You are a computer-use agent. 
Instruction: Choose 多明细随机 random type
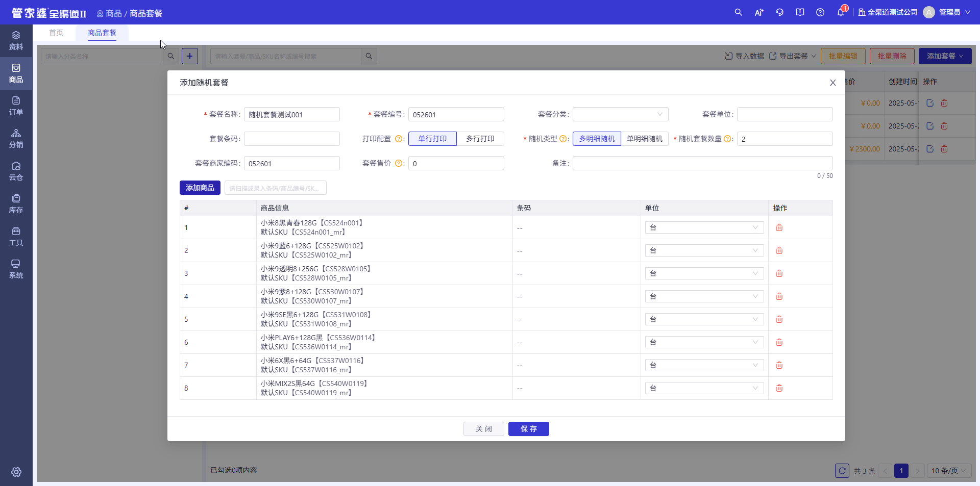pyautogui.click(x=597, y=139)
